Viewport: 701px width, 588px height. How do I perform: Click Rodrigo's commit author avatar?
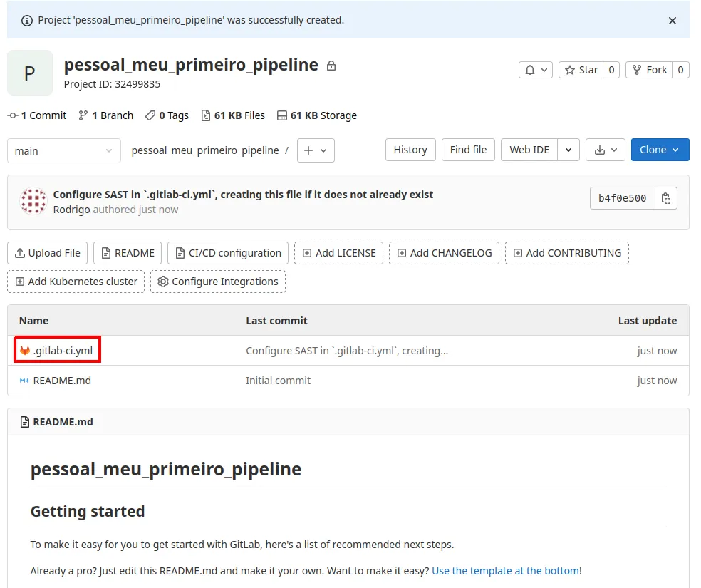tap(33, 201)
